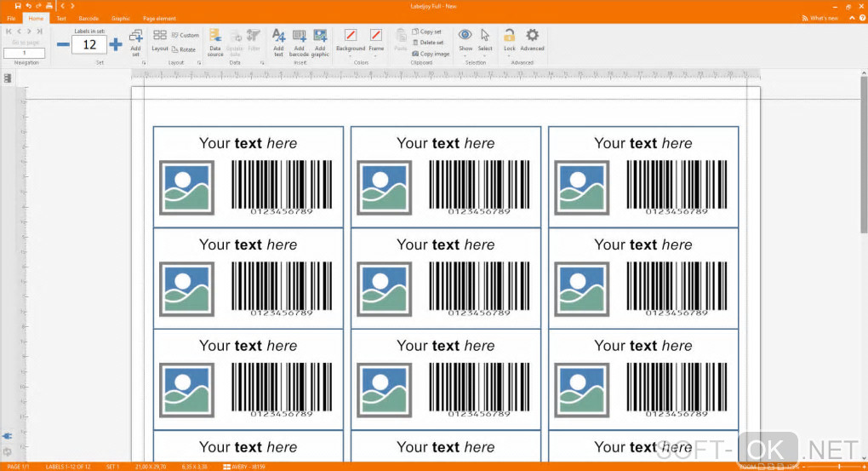Go to the first page in Navigation
The height and width of the screenshot is (471, 868).
point(9,32)
